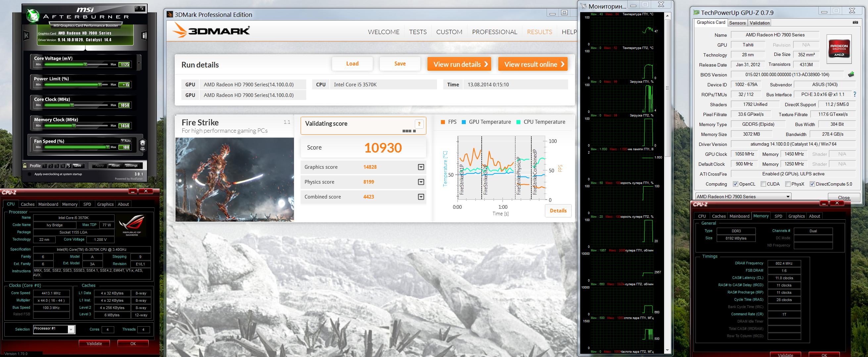Enable Apply overclocking at system startup
Viewport: 868px width, 357px height.
click(x=29, y=174)
